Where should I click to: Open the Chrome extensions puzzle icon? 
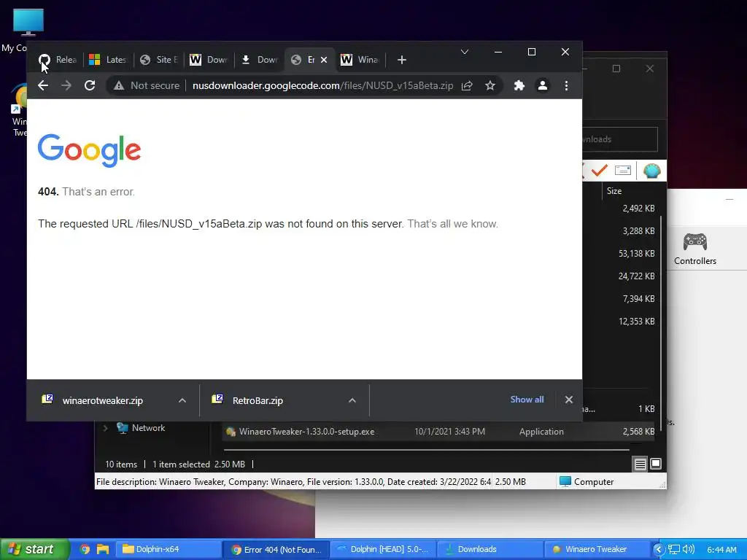click(519, 85)
